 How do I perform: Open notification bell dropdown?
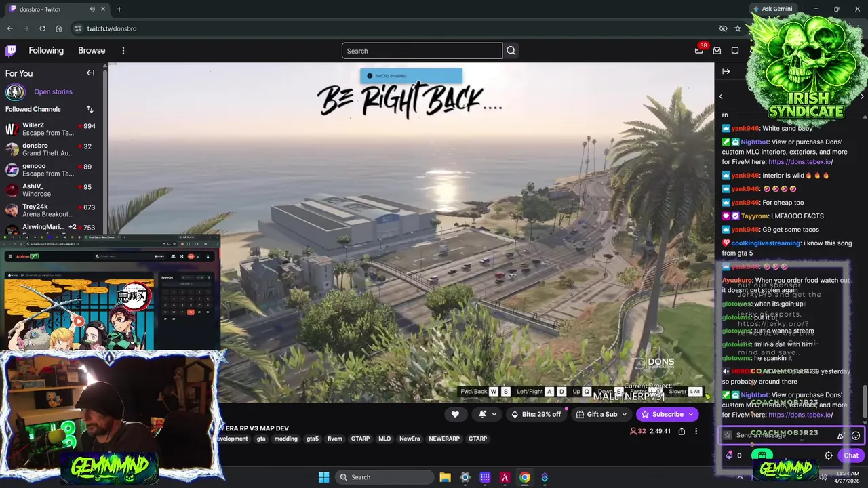pos(487,414)
